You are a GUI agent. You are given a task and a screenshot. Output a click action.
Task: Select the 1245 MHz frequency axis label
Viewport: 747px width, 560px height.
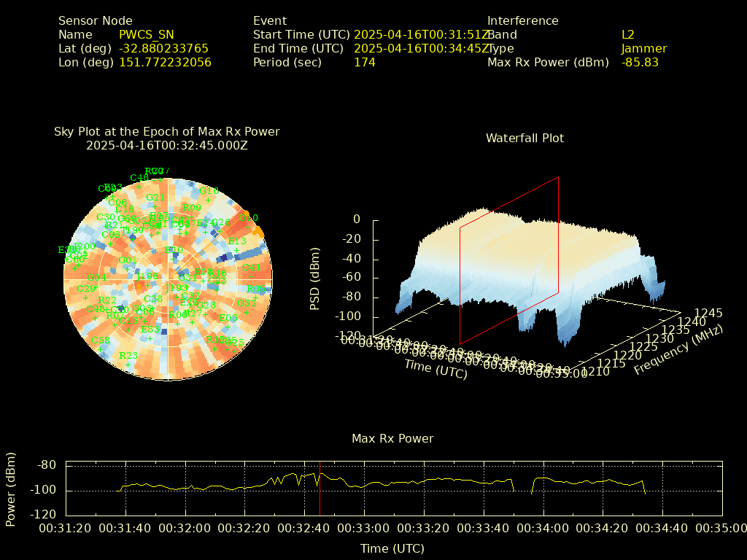[x=708, y=313]
